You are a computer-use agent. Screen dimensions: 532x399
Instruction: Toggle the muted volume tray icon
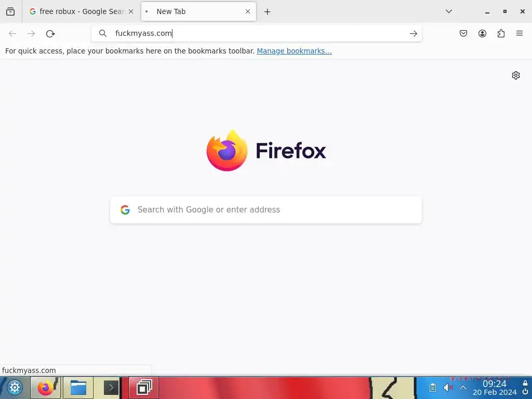pyautogui.click(x=448, y=388)
